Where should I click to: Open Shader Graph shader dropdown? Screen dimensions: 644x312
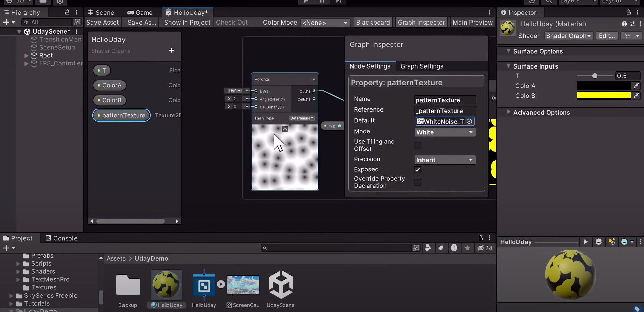click(568, 36)
